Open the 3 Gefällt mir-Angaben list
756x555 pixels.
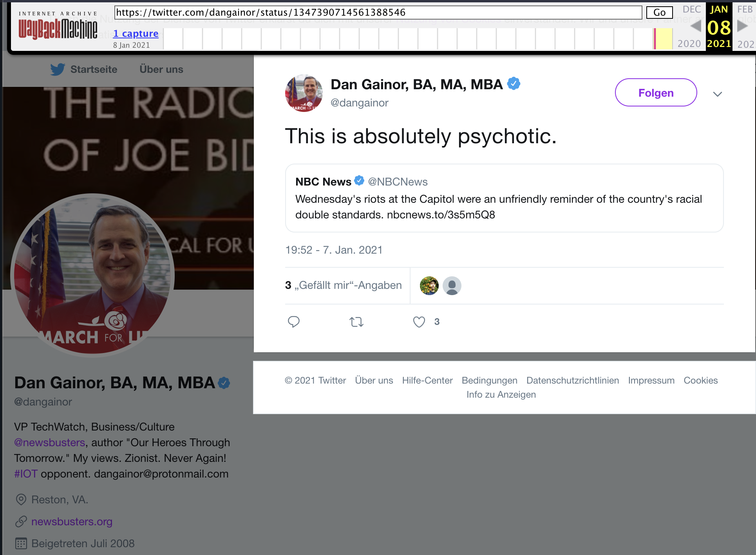point(344,285)
